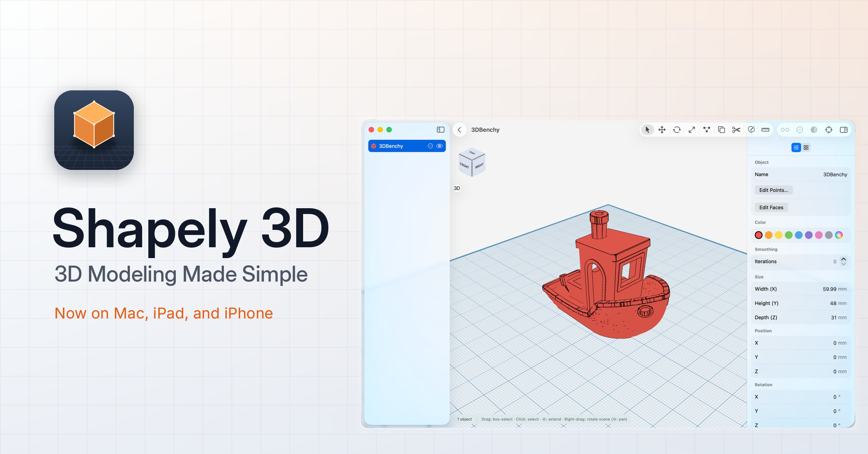Select the scissors Cut tool
This screenshot has height=454, width=868.
(736, 130)
